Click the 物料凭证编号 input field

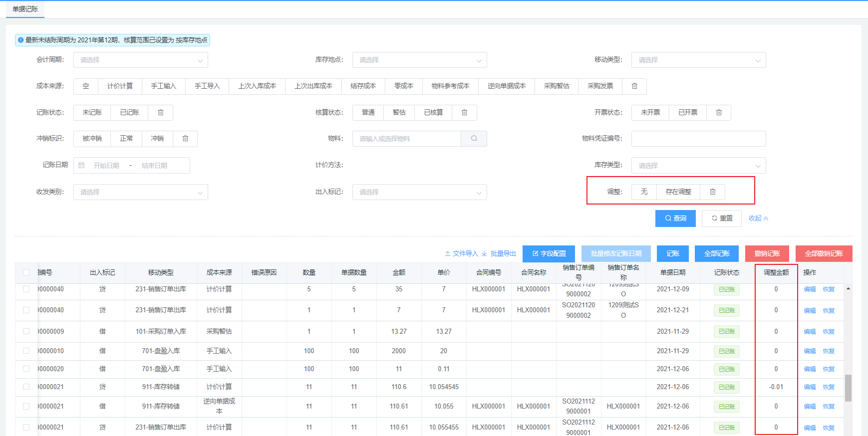click(x=698, y=139)
